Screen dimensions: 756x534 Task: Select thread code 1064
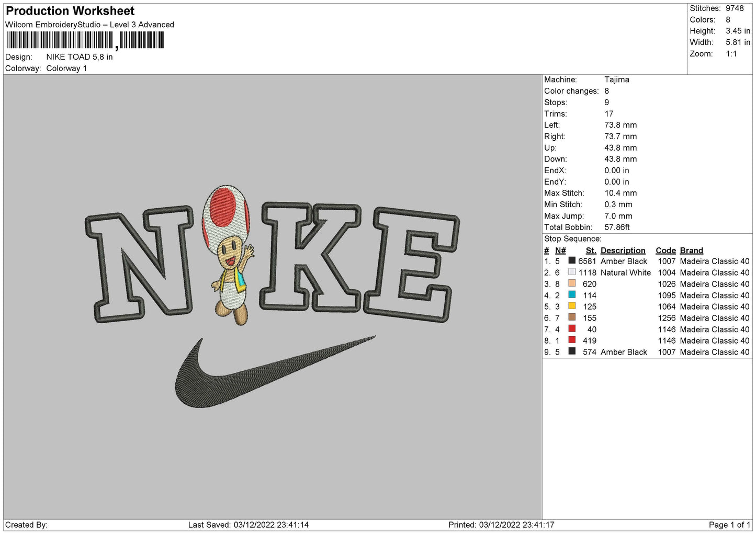click(x=667, y=306)
